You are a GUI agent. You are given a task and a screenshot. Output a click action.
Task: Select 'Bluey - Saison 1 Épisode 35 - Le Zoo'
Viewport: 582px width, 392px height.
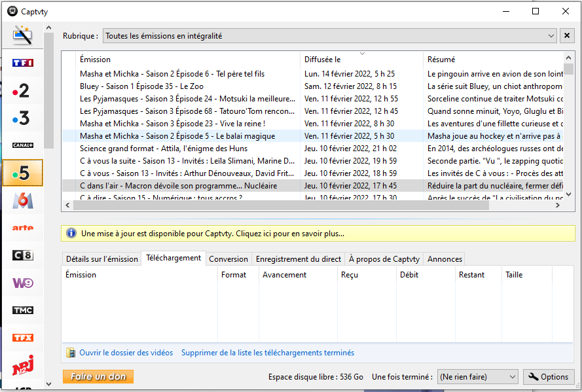312,86
